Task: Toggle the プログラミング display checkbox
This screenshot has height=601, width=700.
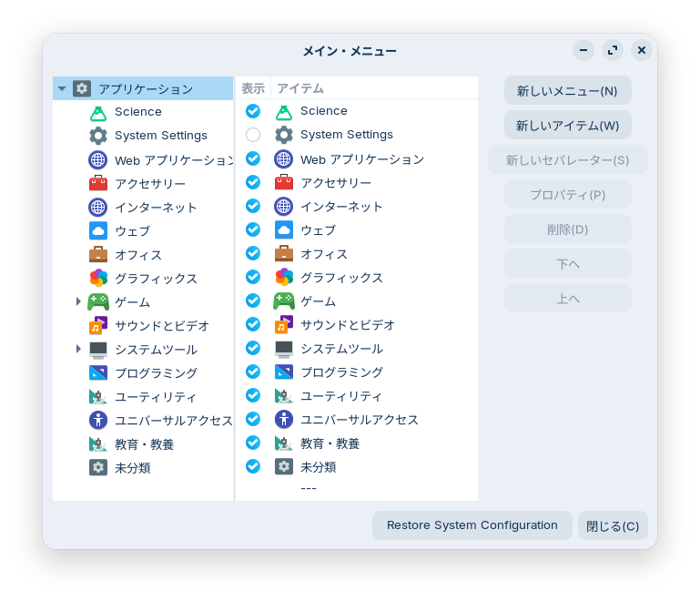Action: (253, 372)
